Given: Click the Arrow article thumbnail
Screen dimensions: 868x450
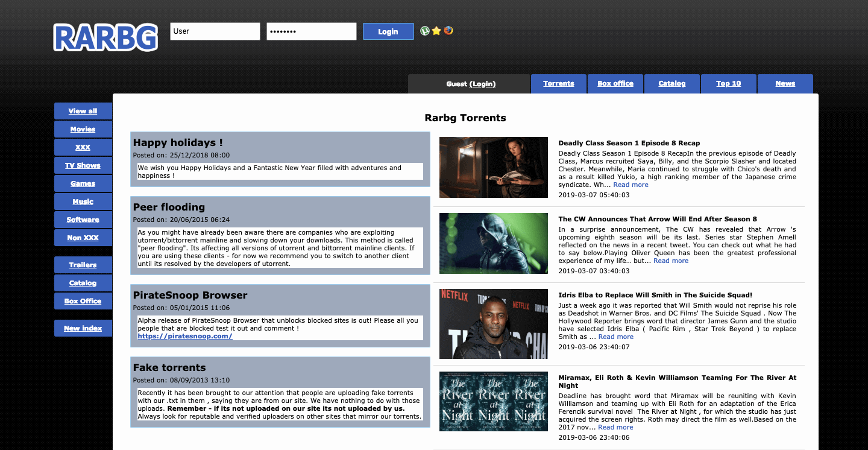Looking at the screenshot, I should (x=494, y=243).
